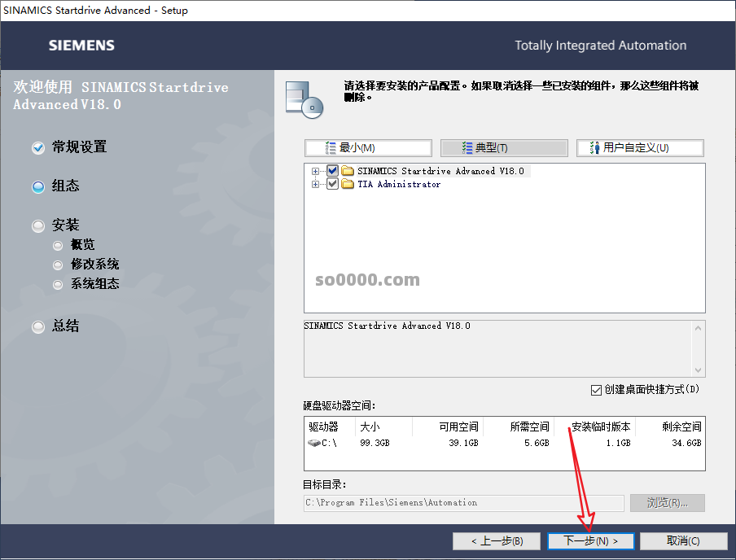Go back with 上一步(B)
This screenshot has width=736, height=560.
[497, 541]
